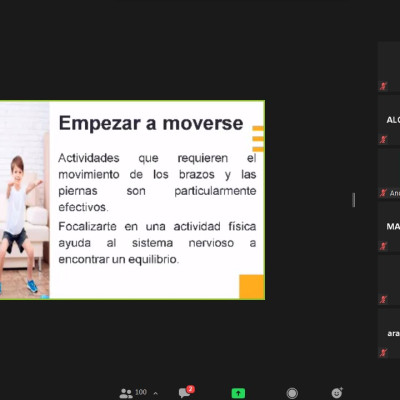400x400 pixels.
Task: Open the Participants panel people icon
Action: coord(126,393)
